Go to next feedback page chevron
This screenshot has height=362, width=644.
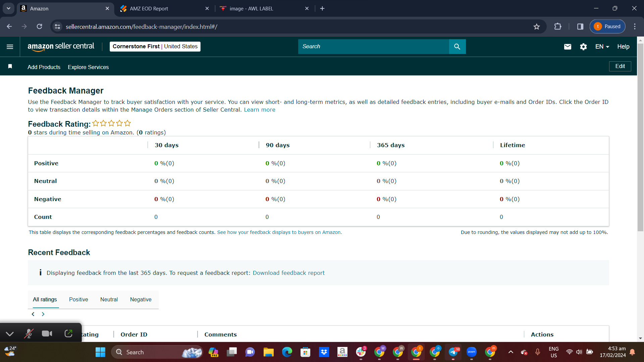point(43,314)
